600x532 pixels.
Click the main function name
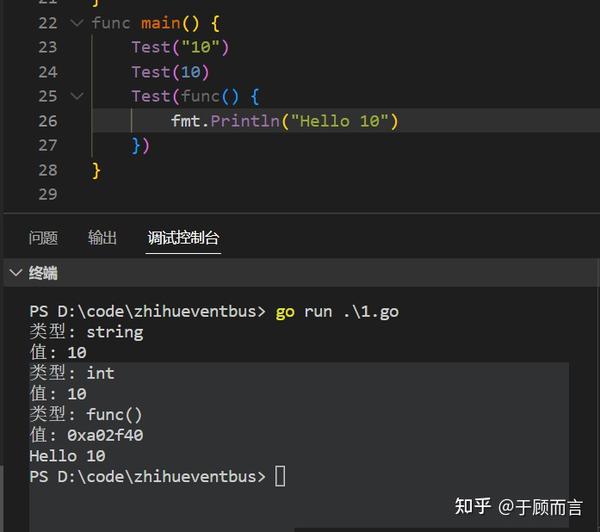(161, 23)
